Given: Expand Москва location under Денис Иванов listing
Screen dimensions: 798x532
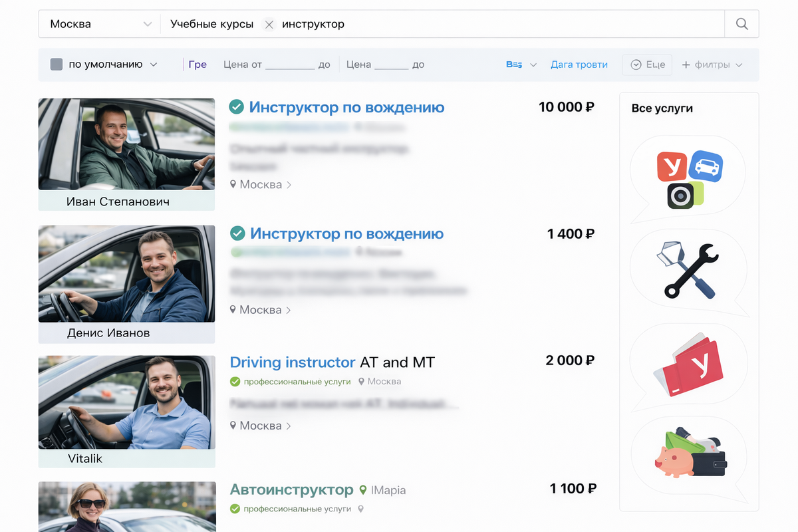Looking at the screenshot, I should [x=261, y=310].
